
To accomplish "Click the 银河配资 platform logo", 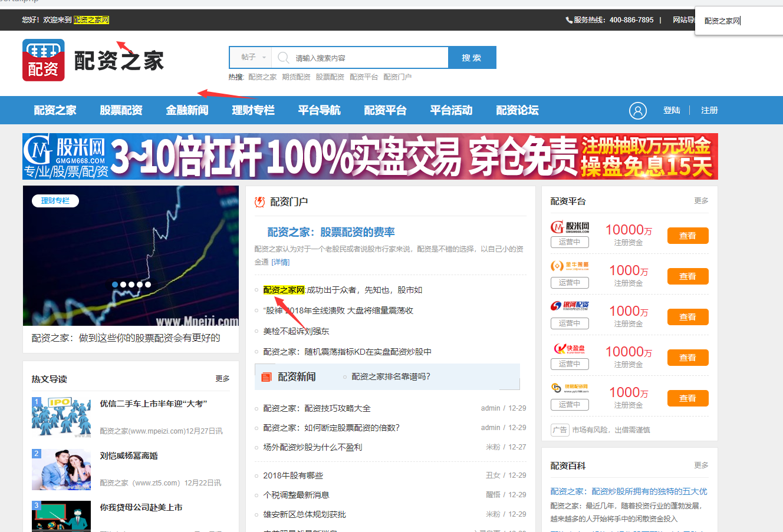I will (570, 305).
